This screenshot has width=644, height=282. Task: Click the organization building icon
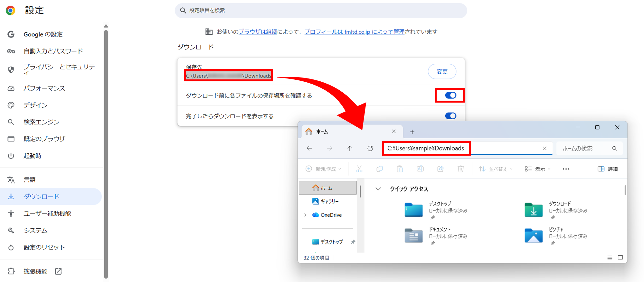(x=209, y=32)
